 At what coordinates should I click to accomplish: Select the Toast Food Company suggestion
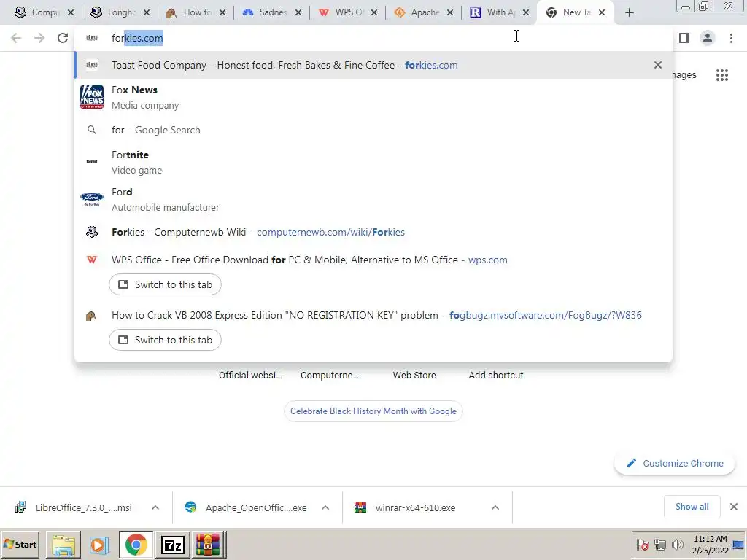pos(373,65)
